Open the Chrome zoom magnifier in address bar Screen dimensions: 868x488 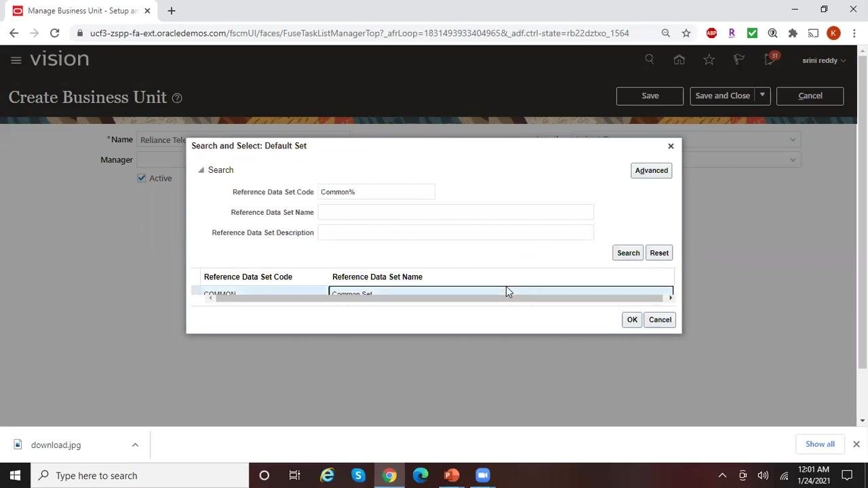pos(665,33)
